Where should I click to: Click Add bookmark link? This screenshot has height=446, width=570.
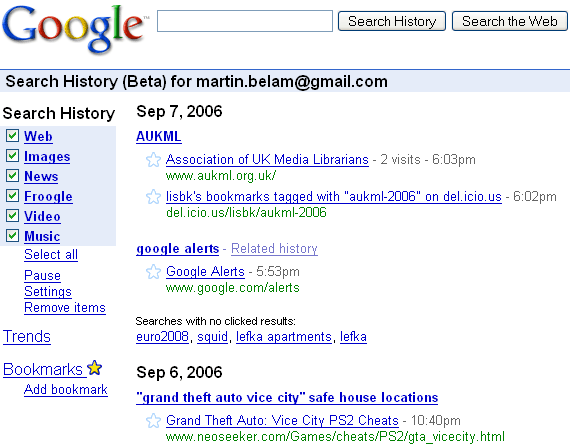point(66,390)
